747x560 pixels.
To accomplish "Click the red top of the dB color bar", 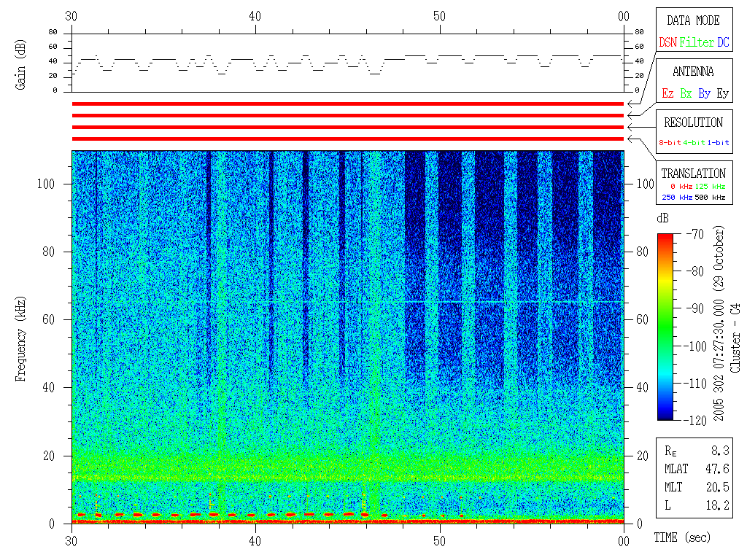I will tap(665, 237).
